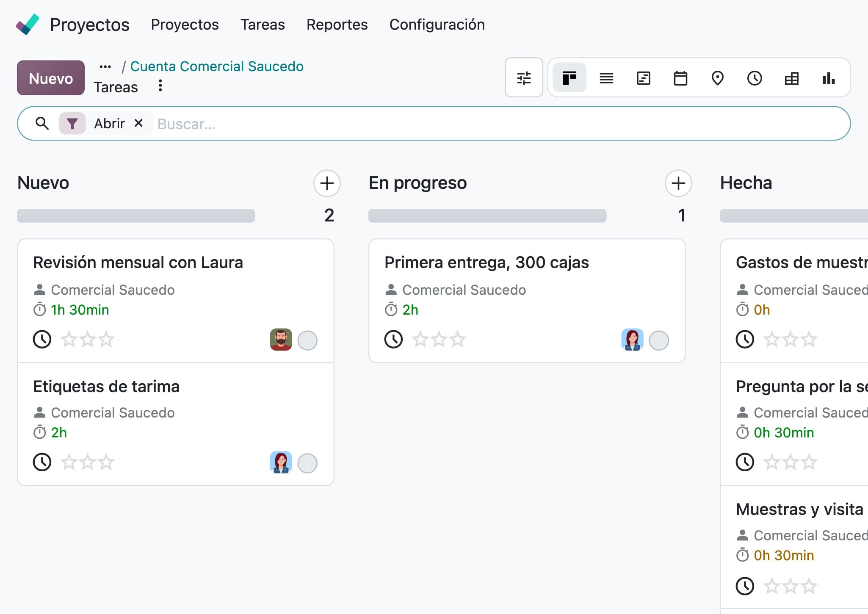Screen dimensions: 868x614
Task: Switch to Pivot table view
Action: pos(791,78)
